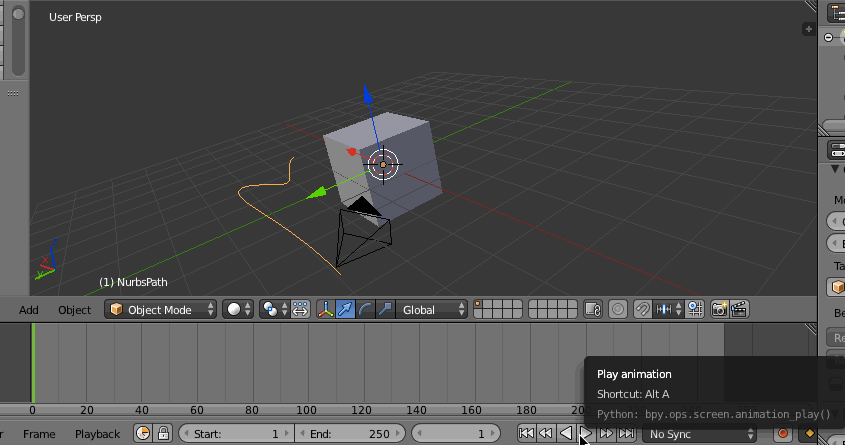Jump to the last frame
Image resolution: width=845 pixels, height=445 pixels.
pos(626,433)
